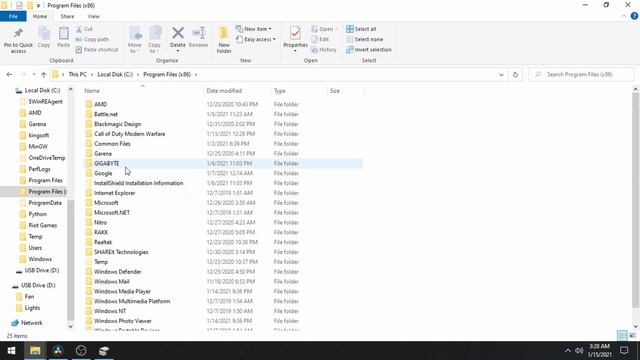Click the file list vertical scrollbar
Viewport: 640px width, 360px height.
pyautogui.click(x=635, y=200)
